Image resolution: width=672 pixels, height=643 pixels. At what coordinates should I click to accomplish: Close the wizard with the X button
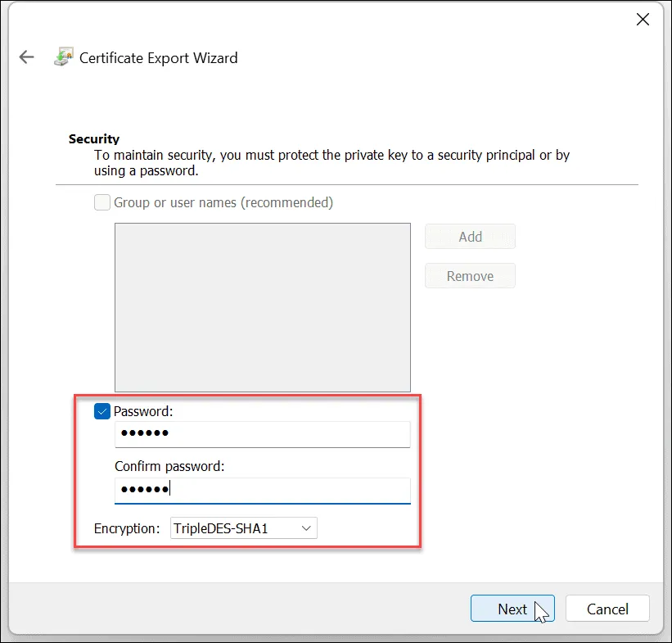(x=643, y=20)
